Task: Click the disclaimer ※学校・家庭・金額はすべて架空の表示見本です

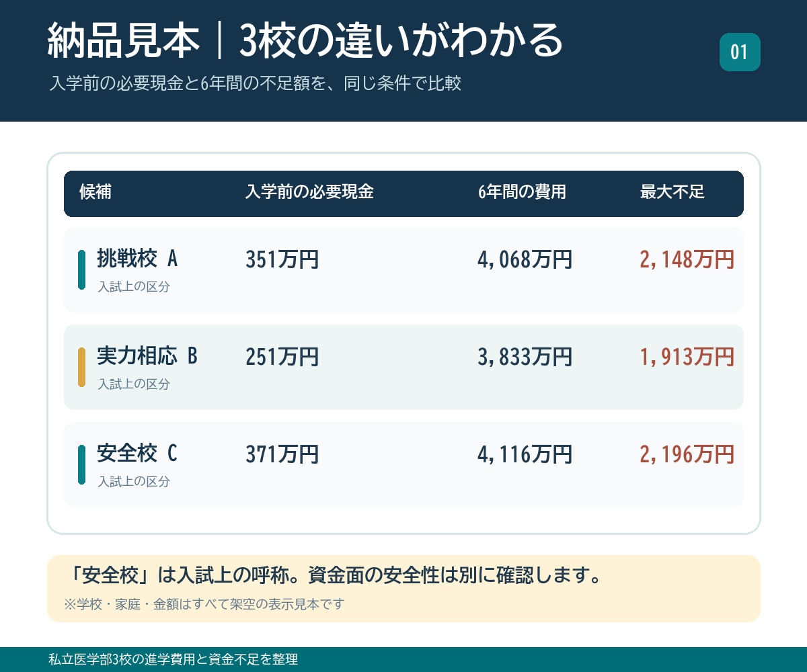Action: (x=204, y=604)
